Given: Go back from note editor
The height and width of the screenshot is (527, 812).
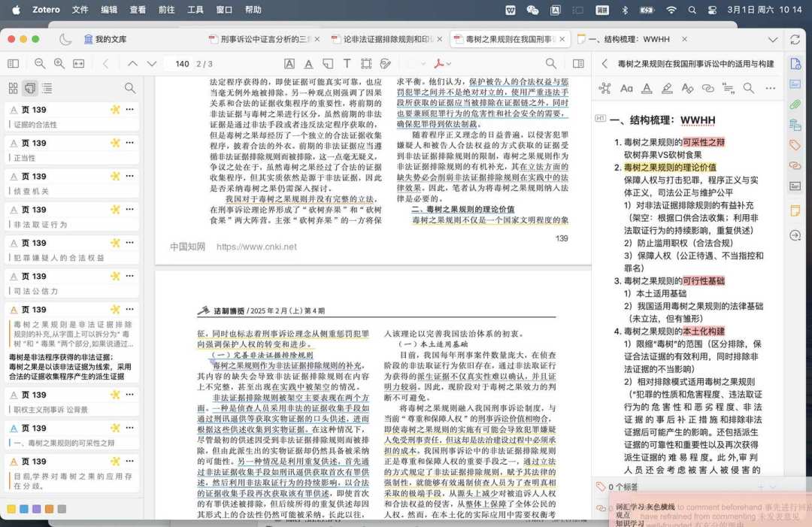Looking at the screenshot, I should pyautogui.click(x=604, y=64).
